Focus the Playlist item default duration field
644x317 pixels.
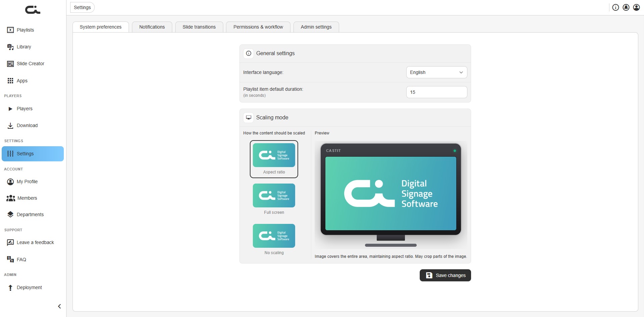tap(436, 92)
